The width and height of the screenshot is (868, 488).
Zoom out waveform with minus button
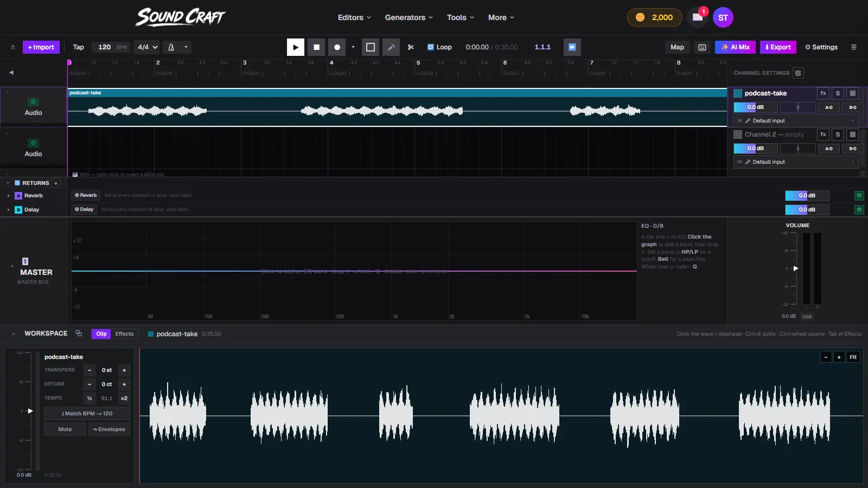point(826,357)
